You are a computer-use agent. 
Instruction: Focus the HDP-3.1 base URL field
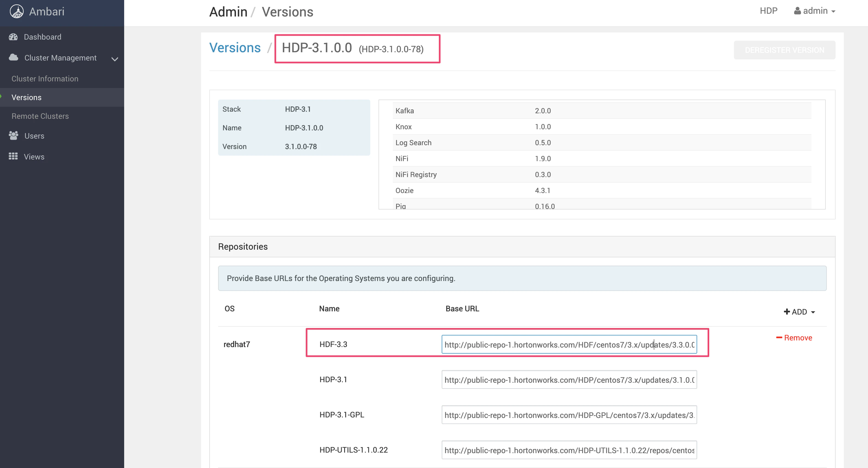pyautogui.click(x=569, y=379)
